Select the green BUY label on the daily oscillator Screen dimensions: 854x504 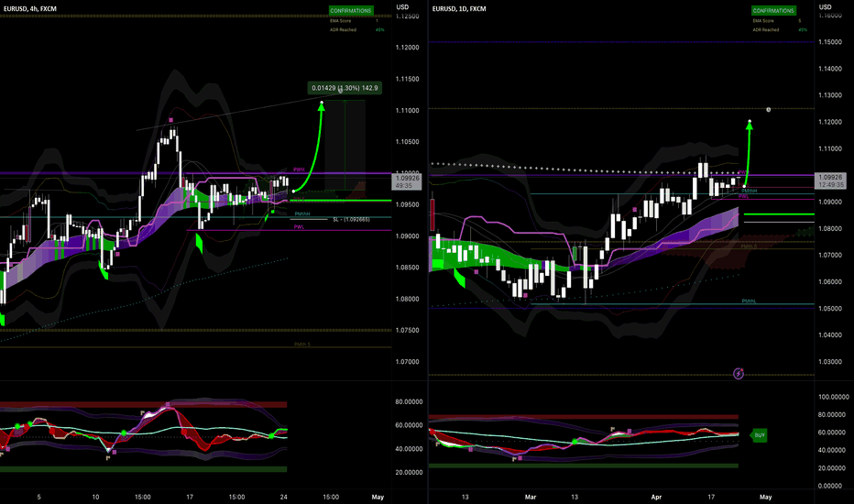[x=760, y=435]
